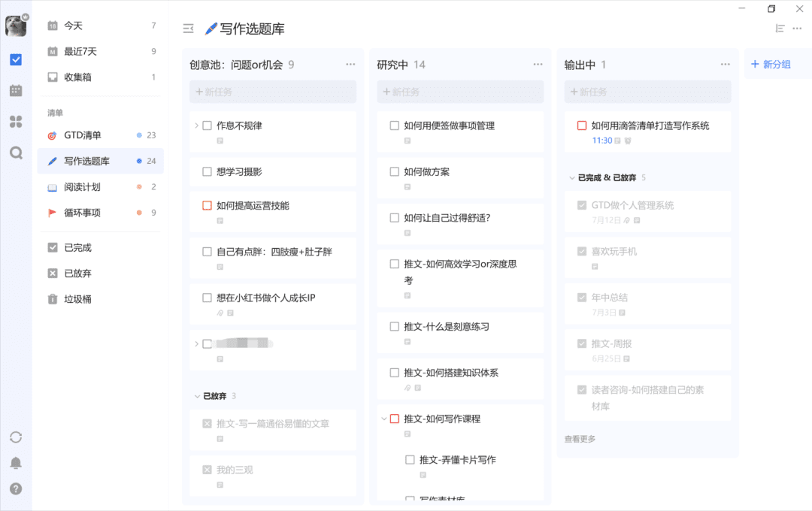Switch to the 阅读计划 list
812x511 pixels.
pos(101,187)
